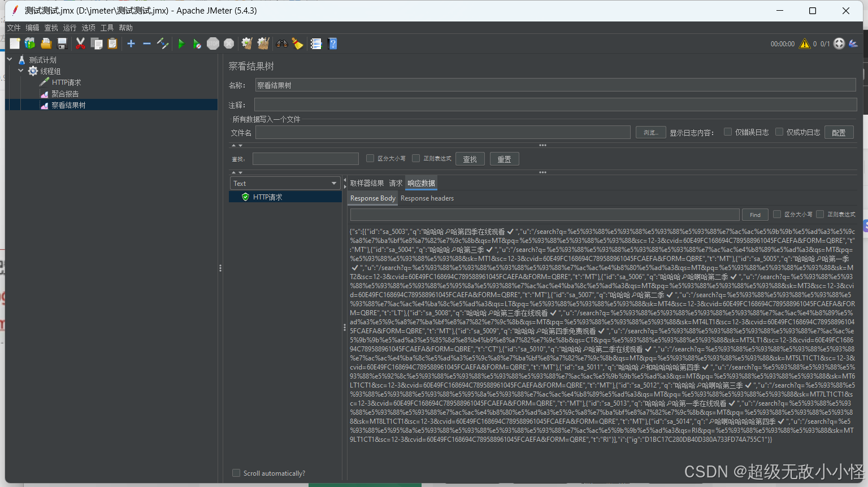
Task: Paste element with clipboard icon
Action: click(112, 44)
